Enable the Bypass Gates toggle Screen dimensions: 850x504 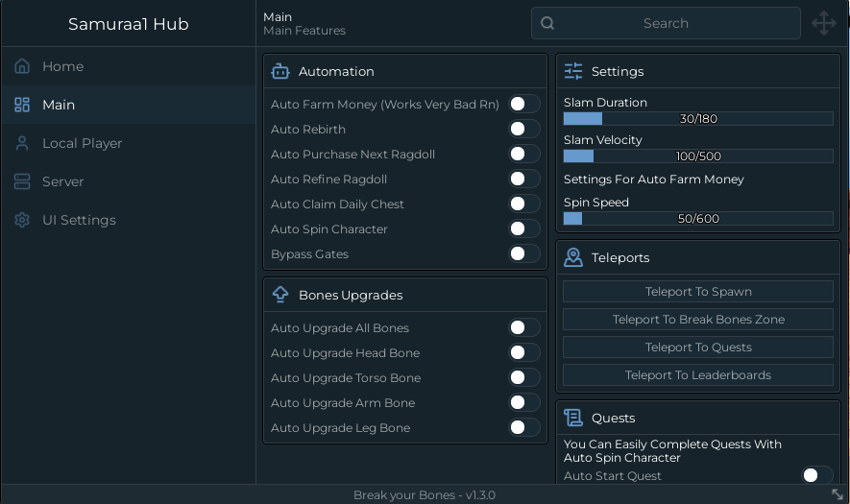(524, 253)
